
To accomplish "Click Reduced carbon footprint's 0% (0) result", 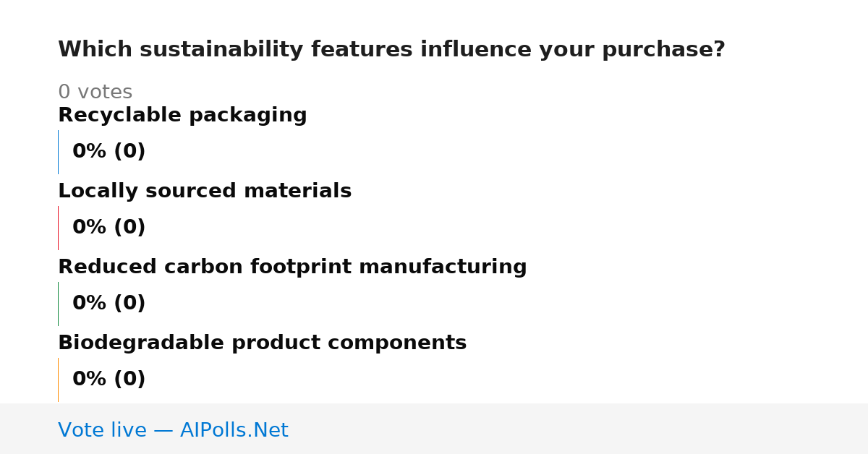I will click(x=109, y=304).
